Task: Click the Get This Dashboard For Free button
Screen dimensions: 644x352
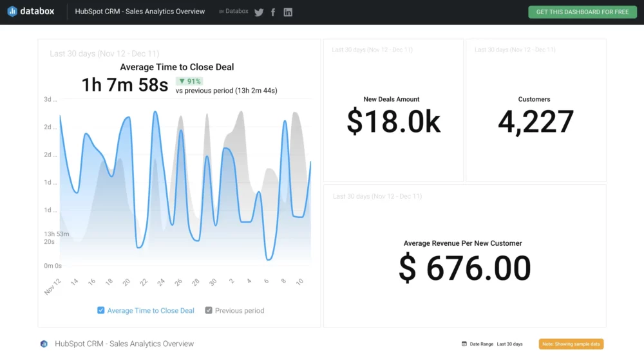Action: pyautogui.click(x=582, y=12)
